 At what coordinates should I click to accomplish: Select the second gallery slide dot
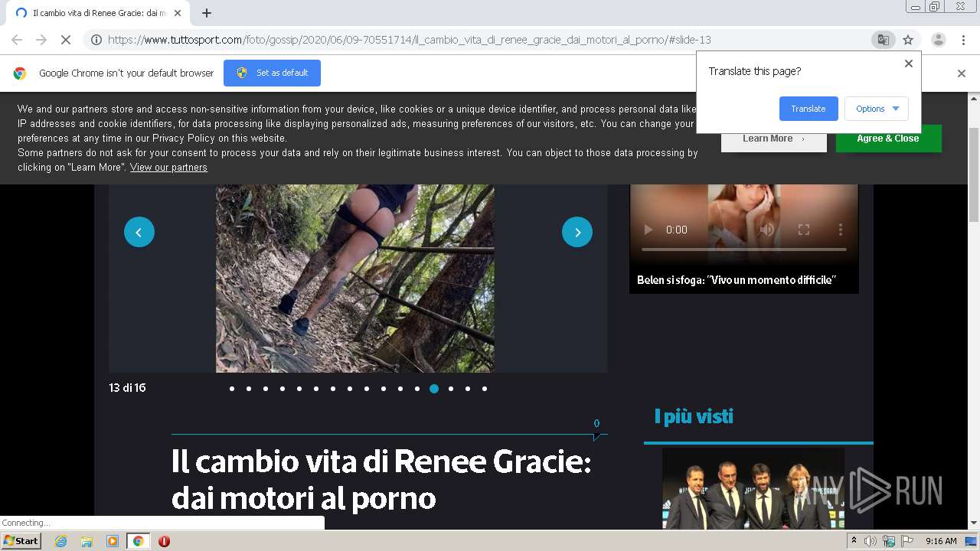tap(249, 389)
